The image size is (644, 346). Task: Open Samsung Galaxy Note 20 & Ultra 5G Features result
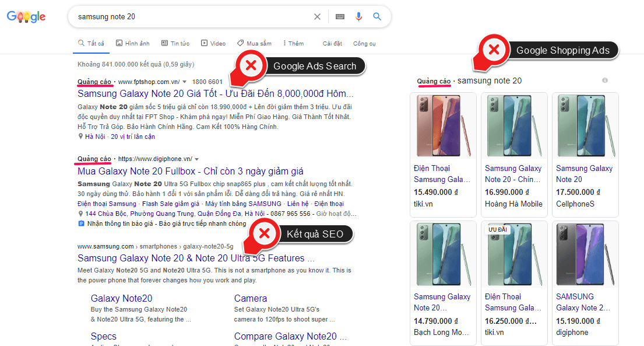196,258
